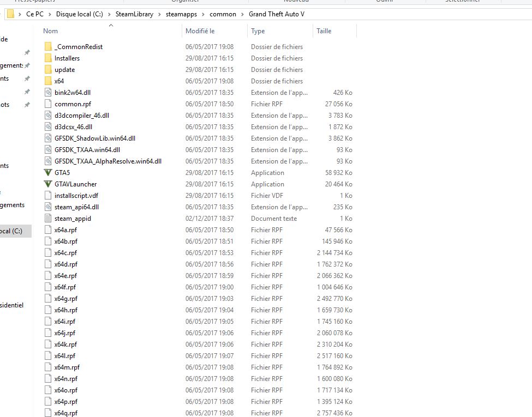The height and width of the screenshot is (417, 532).
Task: Click the address bar folder icon
Action: (x=10, y=14)
